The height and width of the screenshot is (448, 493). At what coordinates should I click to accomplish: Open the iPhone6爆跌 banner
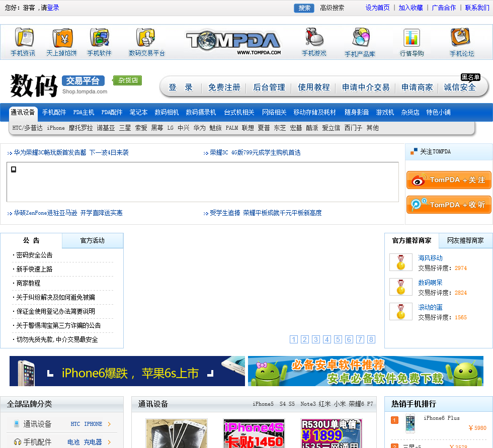point(127,371)
